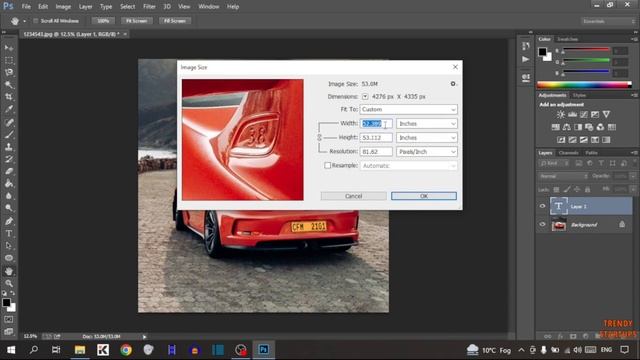Toggle Quick Mask mode icon
640x360 pixels.
[x=9, y=320]
